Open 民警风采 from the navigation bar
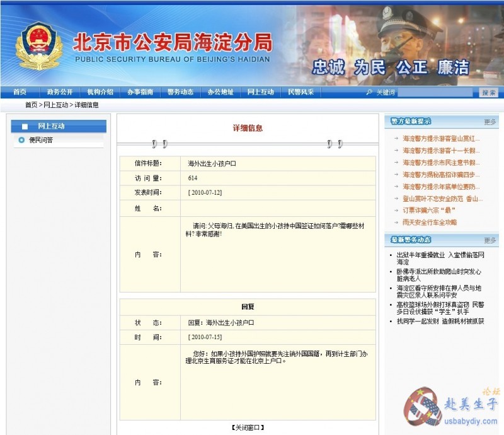The height and width of the screenshot is (435, 504). point(301,92)
